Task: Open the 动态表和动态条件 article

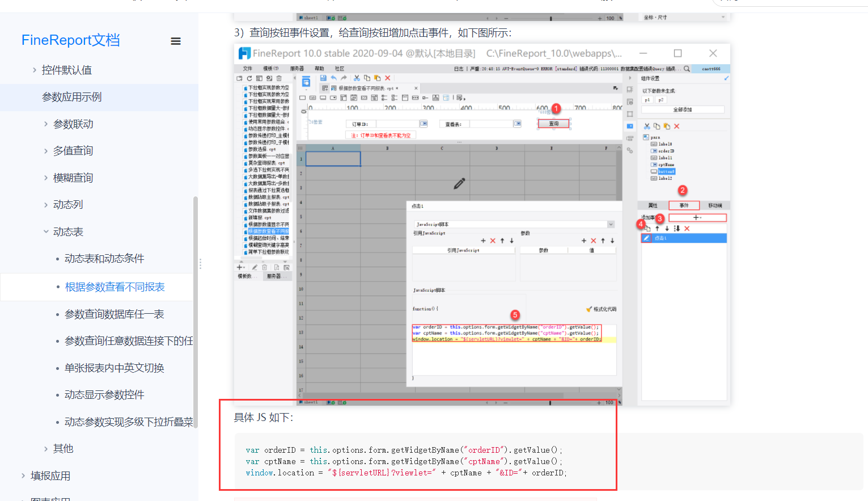Action: tap(104, 258)
